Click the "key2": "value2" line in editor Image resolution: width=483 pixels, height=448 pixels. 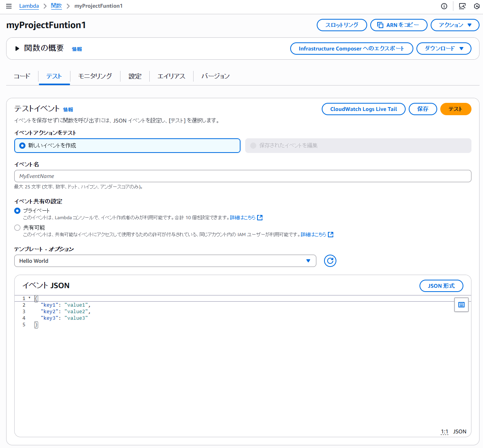point(65,312)
